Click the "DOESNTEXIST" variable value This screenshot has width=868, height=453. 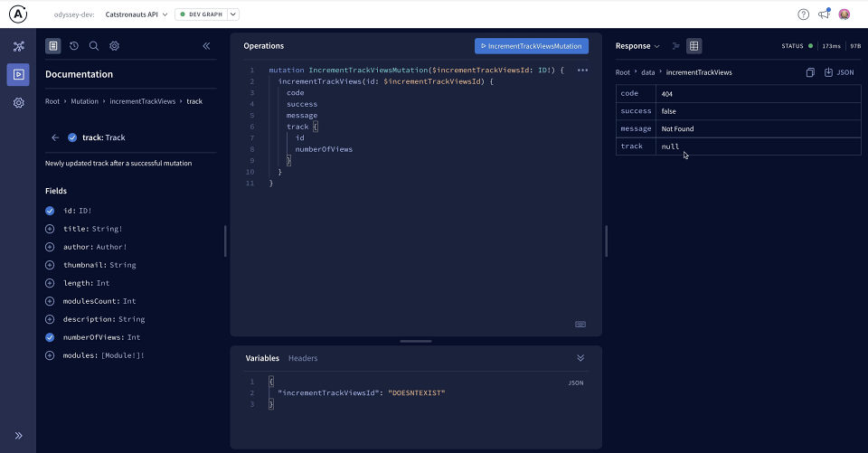(x=416, y=393)
